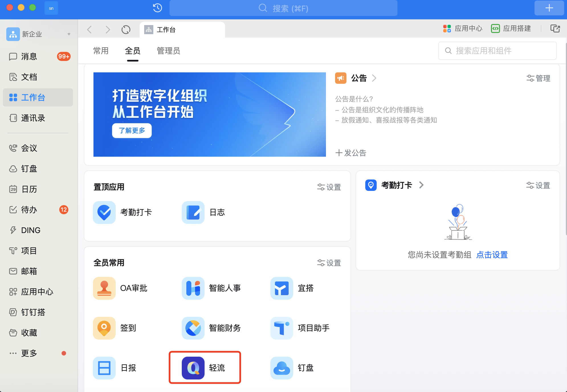Select 工作台 in the sidebar
The image size is (567, 392).
[38, 97]
